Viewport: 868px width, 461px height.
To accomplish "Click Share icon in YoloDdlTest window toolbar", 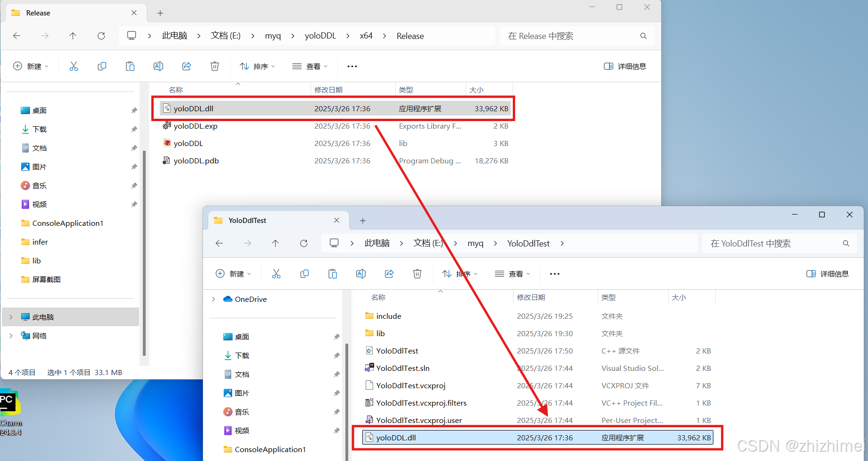I will [389, 274].
